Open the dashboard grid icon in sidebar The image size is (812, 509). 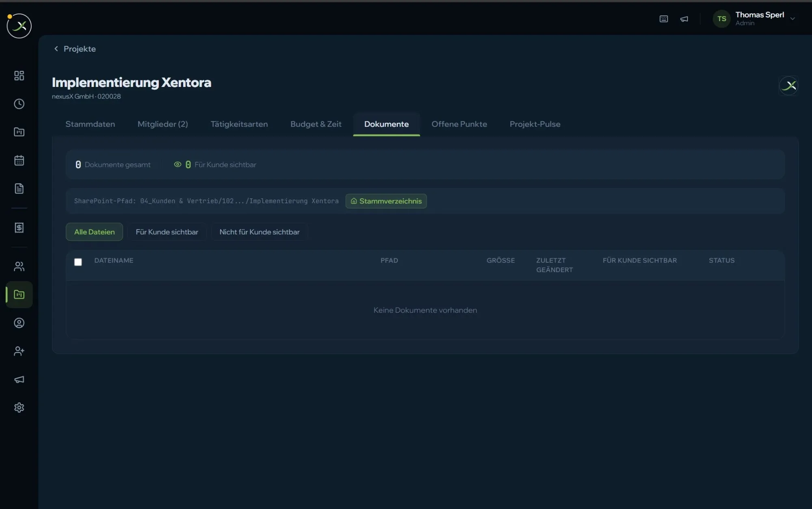click(x=19, y=76)
